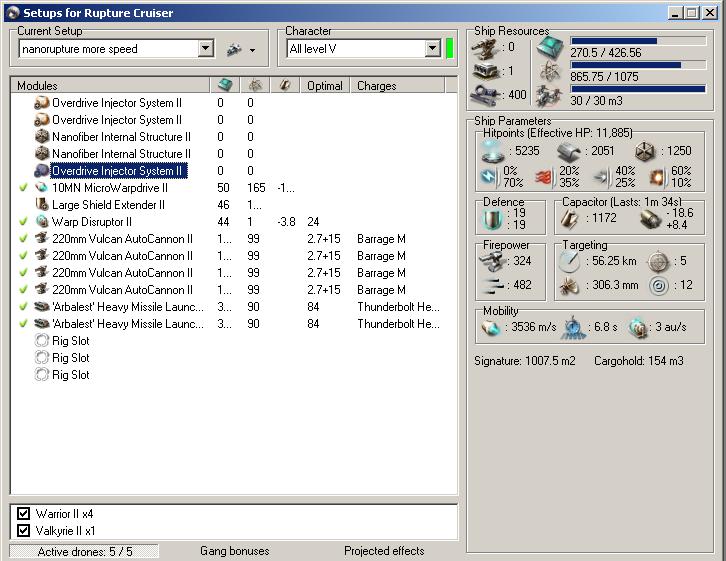Click the green status indicator beside Character
The height and width of the screenshot is (561, 726).
[x=449, y=49]
